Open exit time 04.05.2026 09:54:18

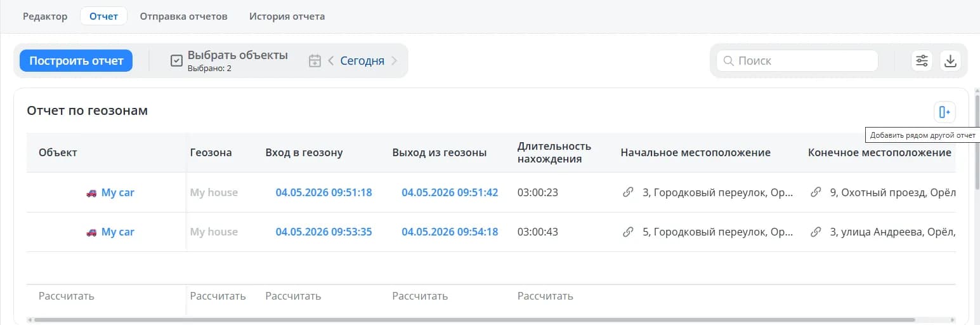[x=450, y=232]
